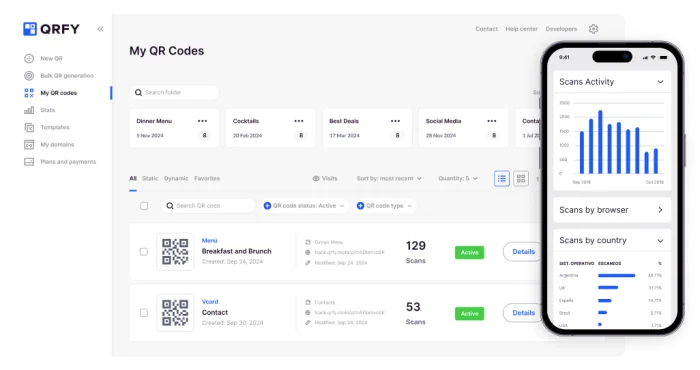
Task: Click the magnifier in Search folder field
Action: coord(138,92)
